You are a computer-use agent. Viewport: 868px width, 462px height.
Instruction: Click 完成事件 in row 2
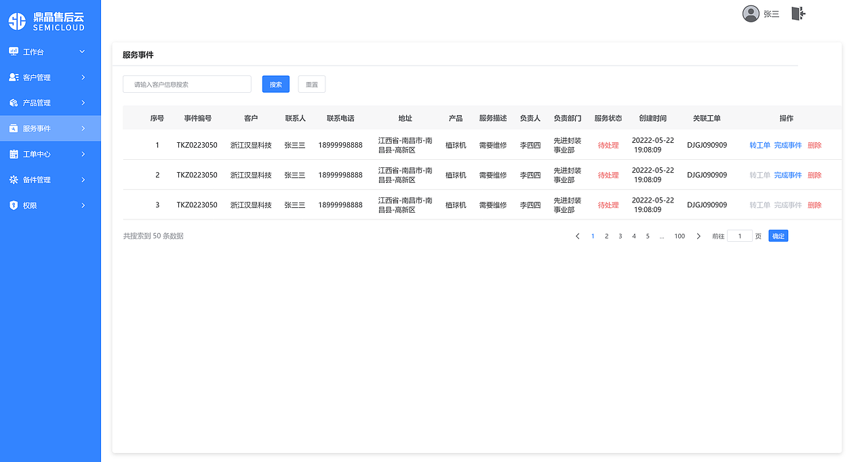(788, 175)
